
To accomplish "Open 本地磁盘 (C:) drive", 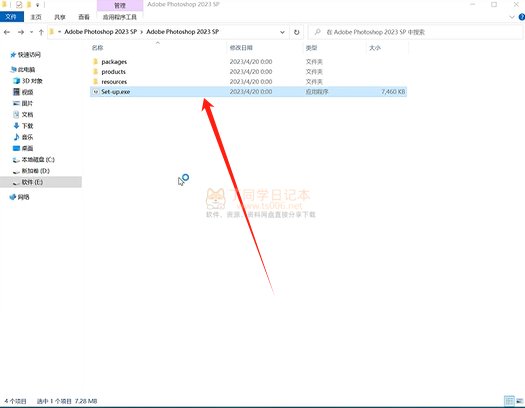I will coord(38,160).
